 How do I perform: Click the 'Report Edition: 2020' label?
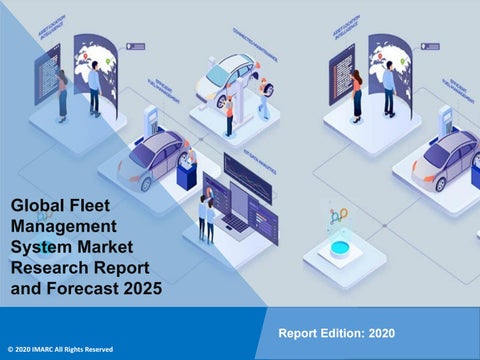point(337,333)
